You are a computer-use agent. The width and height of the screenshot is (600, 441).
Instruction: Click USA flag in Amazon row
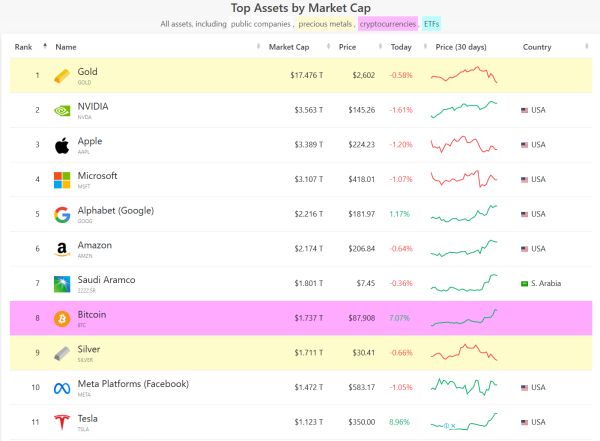tap(524, 249)
